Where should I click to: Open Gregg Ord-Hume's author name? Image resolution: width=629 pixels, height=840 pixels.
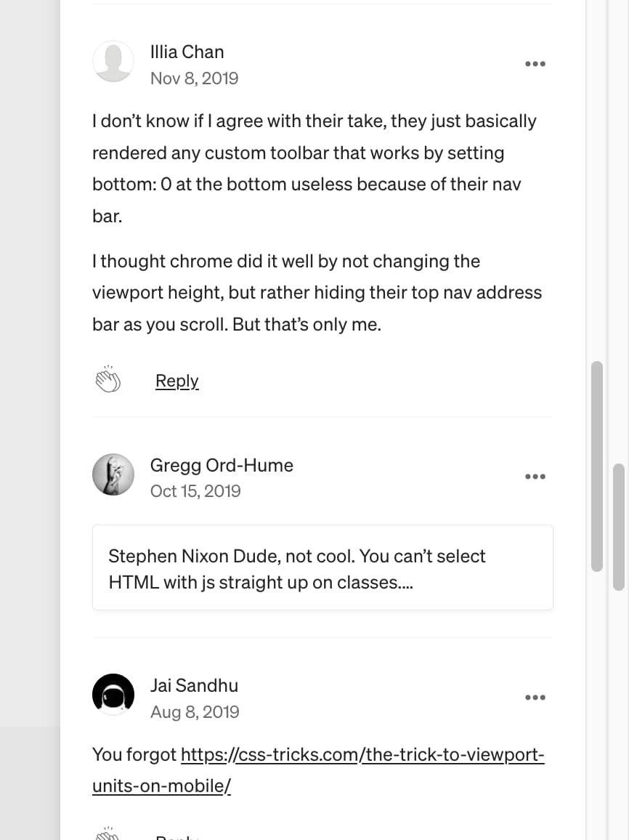(222, 465)
